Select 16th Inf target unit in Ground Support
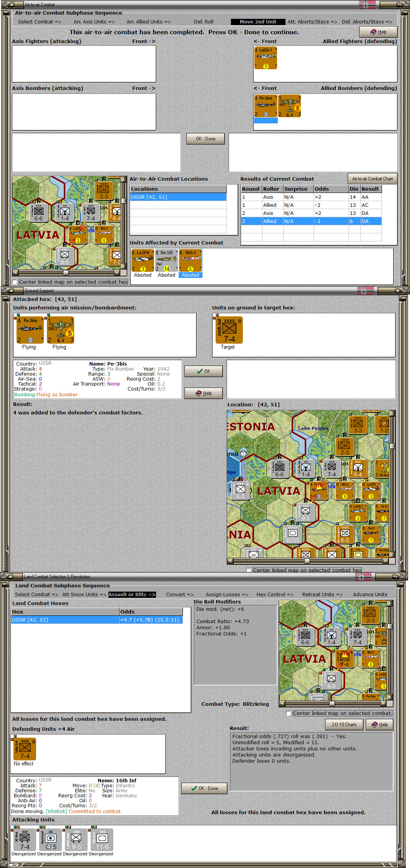 pos(229,330)
